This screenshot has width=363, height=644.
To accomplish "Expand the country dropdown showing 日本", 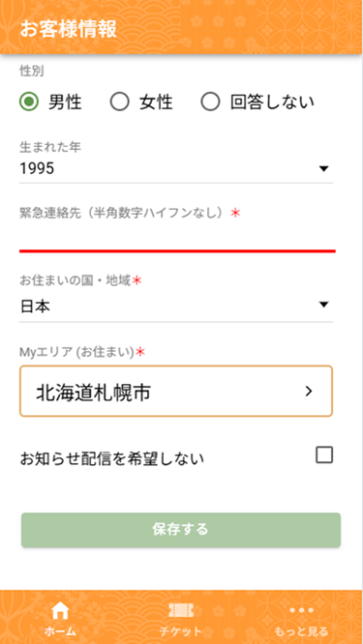I will [176, 307].
